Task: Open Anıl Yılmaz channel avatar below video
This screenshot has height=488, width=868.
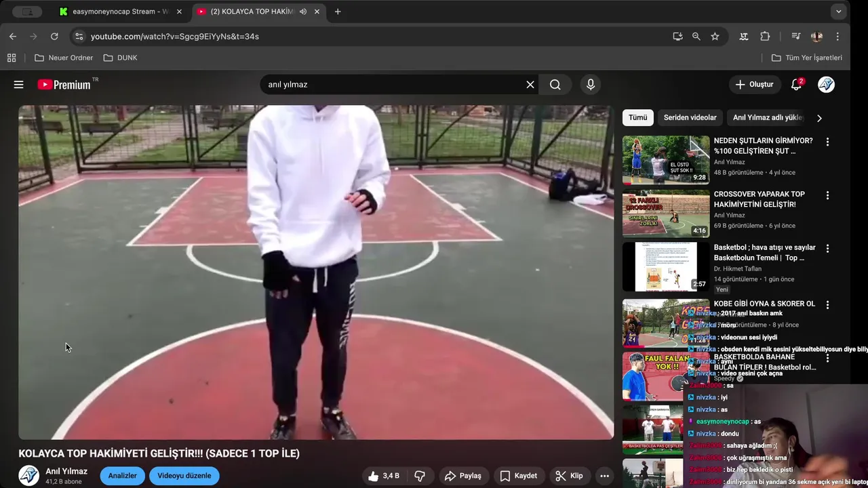Action: [x=28, y=476]
